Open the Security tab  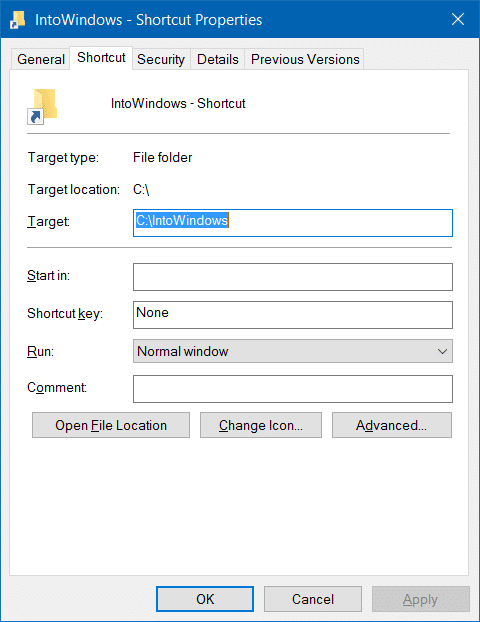coord(161,59)
